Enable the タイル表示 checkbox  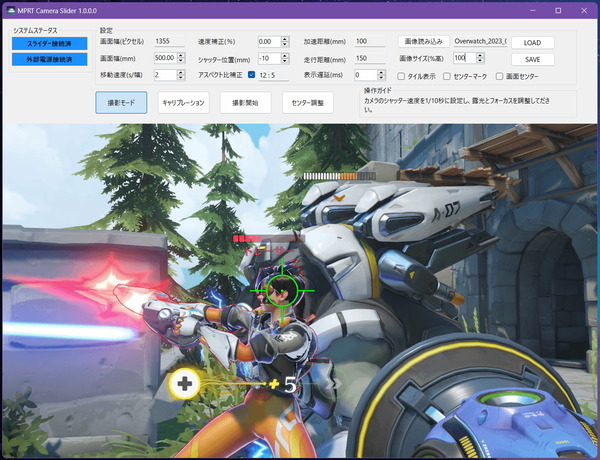pyautogui.click(x=401, y=77)
